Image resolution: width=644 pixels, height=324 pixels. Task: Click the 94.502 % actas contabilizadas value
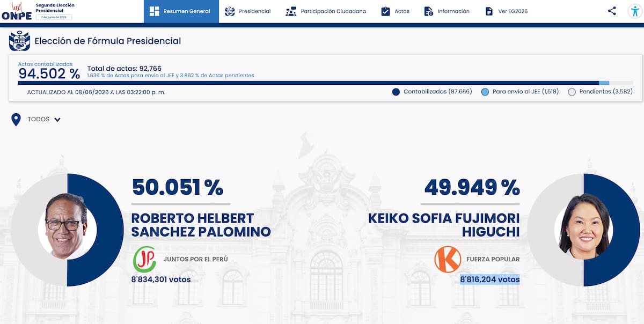(49, 73)
